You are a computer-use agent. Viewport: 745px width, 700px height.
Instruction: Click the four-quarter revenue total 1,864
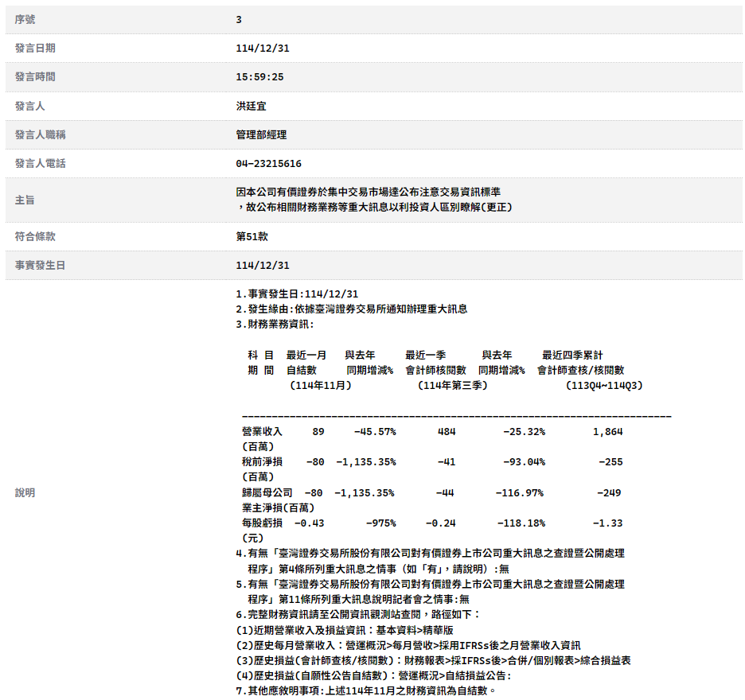pyautogui.click(x=607, y=431)
